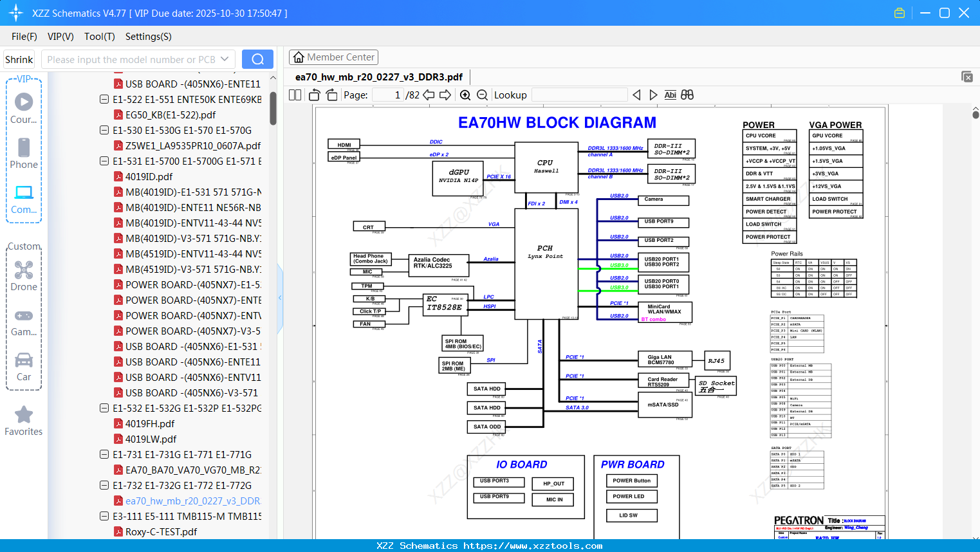Go to the next PDF page
This screenshot has width=980, height=552.
(x=445, y=95)
